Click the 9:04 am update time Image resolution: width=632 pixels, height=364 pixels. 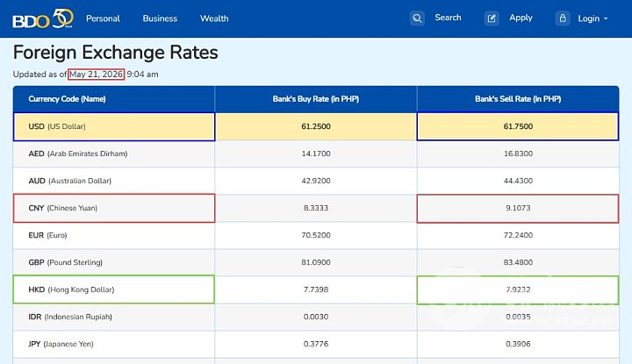pyautogui.click(x=142, y=74)
